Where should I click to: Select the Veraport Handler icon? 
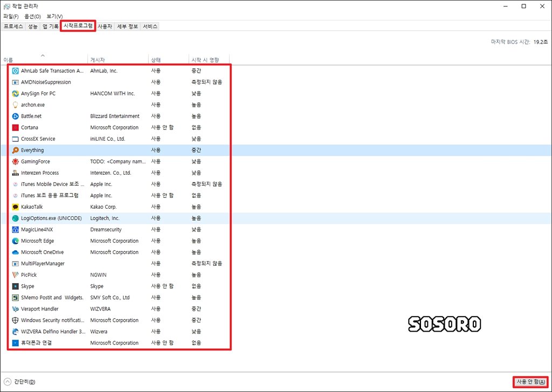point(15,309)
